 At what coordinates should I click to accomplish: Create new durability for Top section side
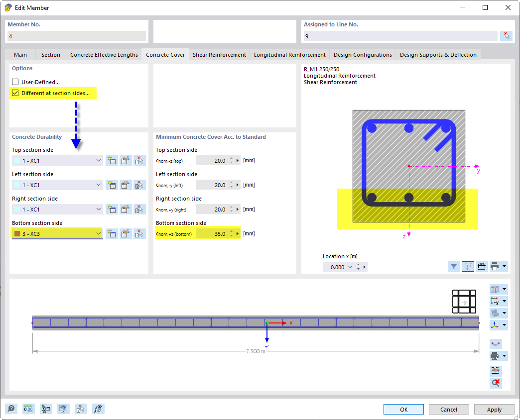[112, 161]
